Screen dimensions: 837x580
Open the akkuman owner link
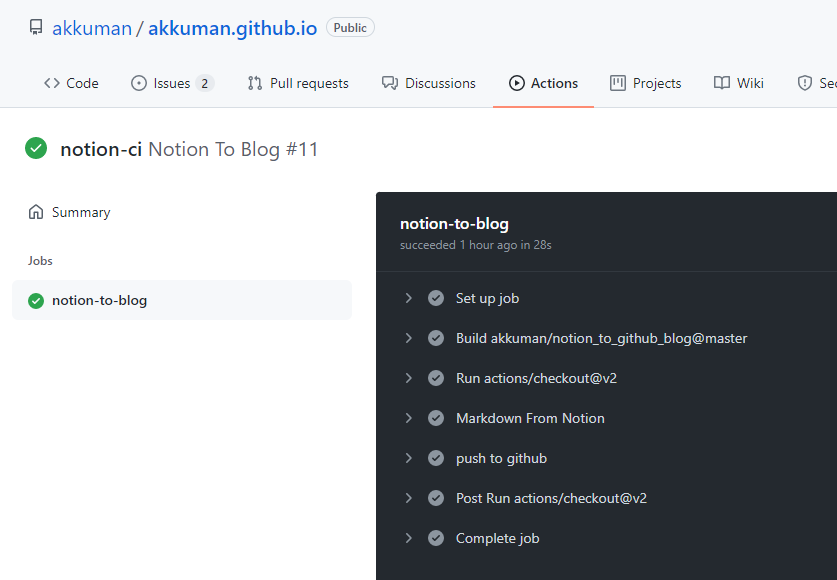tap(92, 28)
